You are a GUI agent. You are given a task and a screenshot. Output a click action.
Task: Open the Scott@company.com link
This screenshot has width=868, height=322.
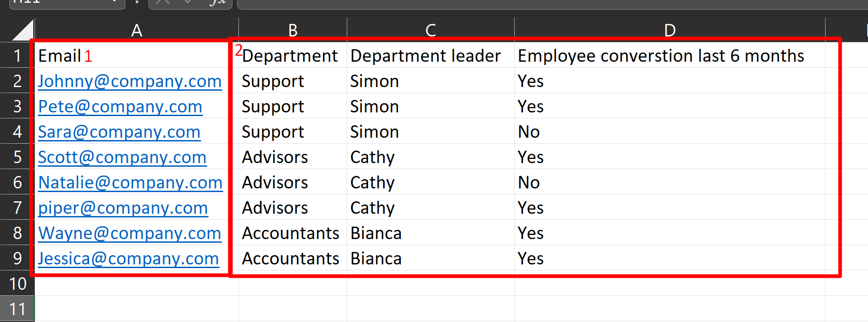122,157
